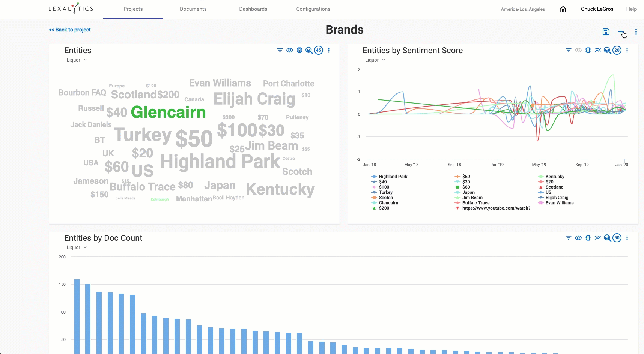Click the 45 count badge in Entities widget

tap(319, 50)
